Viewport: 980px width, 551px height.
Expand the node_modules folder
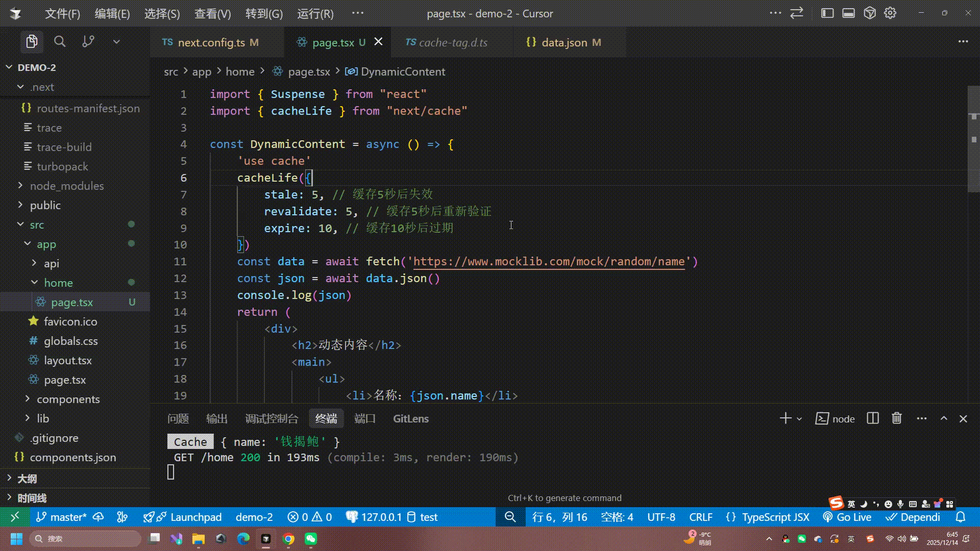(66, 186)
